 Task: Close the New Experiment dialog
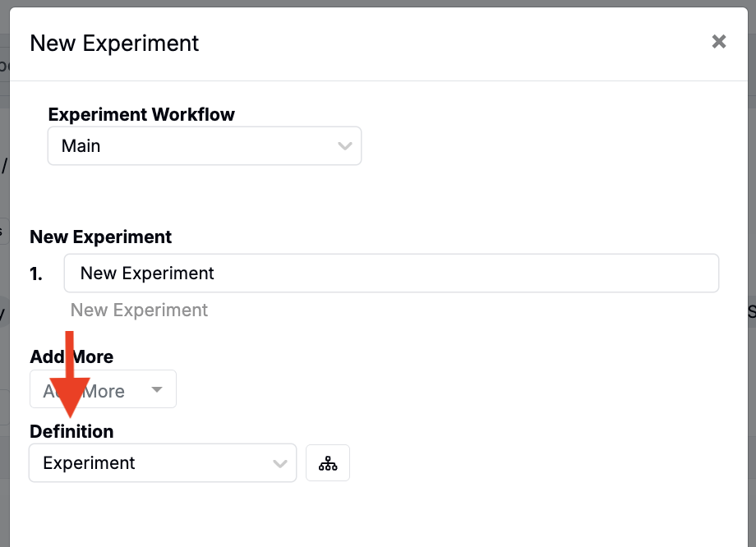tap(719, 42)
